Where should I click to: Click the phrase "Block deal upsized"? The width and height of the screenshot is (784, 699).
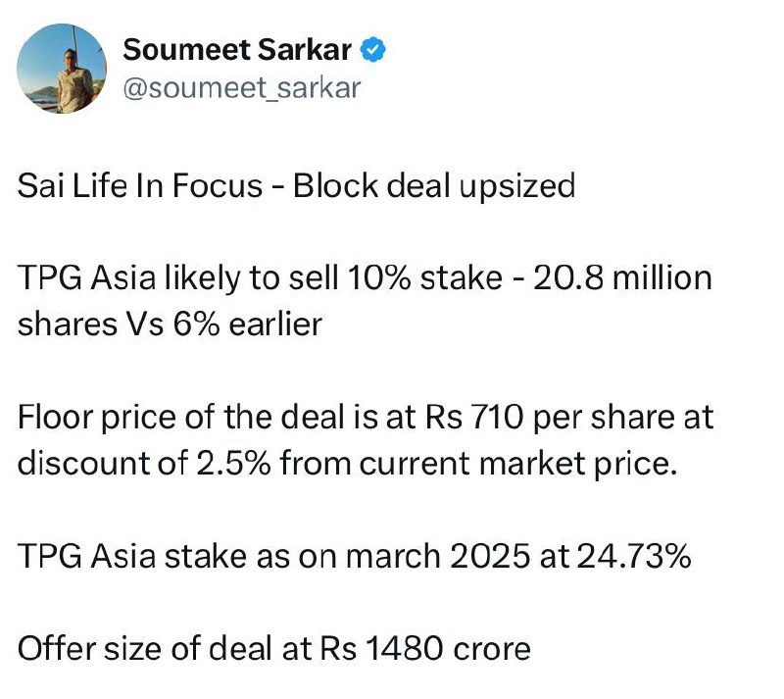tap(434, 186)
